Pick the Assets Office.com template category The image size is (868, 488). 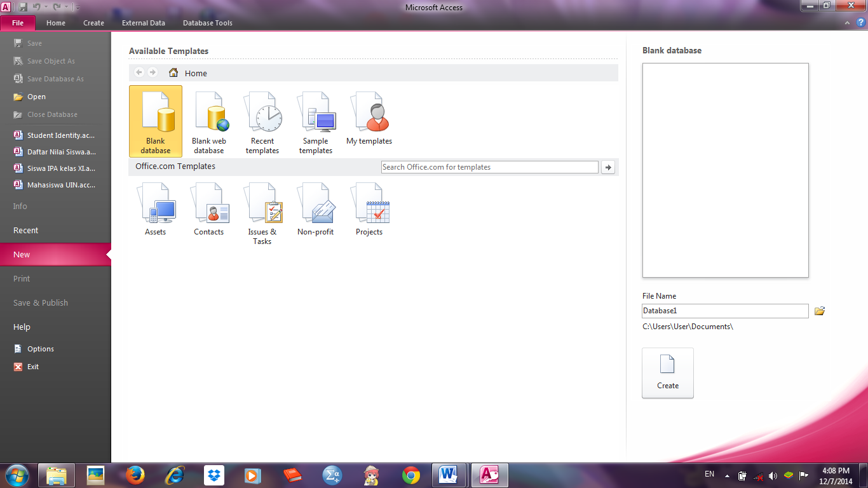[x=155, y=210]
